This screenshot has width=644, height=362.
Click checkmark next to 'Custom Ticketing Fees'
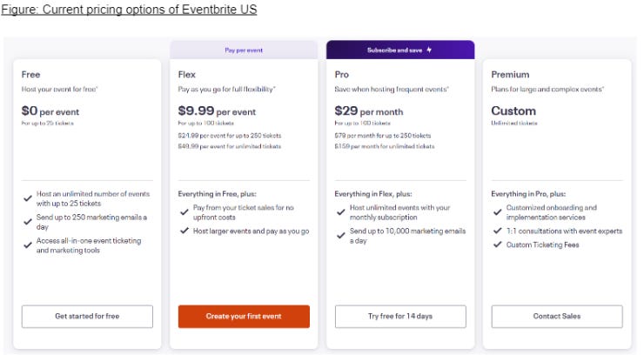click(x=498, y=245)
